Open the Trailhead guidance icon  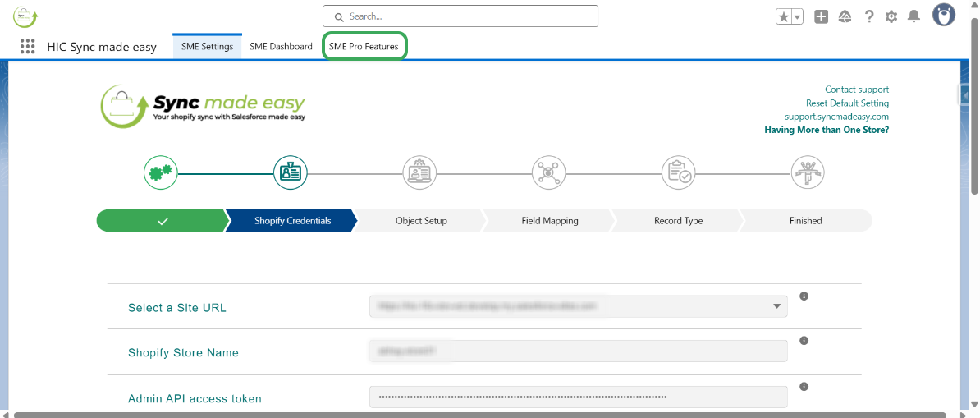click(845, 17)
